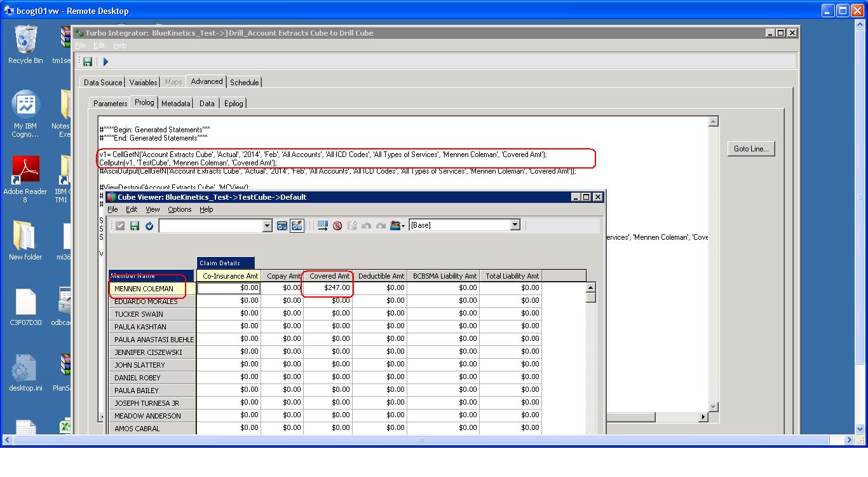This screenshot has width=868, height=477.
Task: Click the table view icon beside the view dropdown
Action: [x=282, y=226]
